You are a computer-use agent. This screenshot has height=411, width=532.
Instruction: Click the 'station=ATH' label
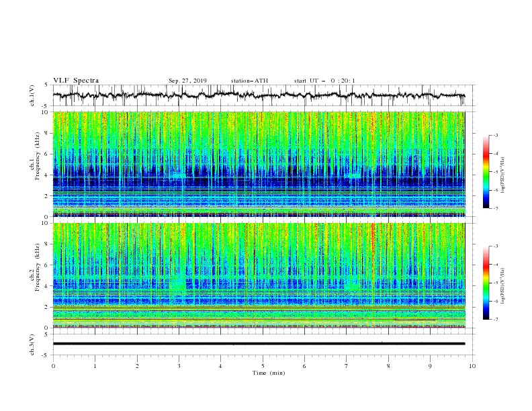tap(249, 81)
